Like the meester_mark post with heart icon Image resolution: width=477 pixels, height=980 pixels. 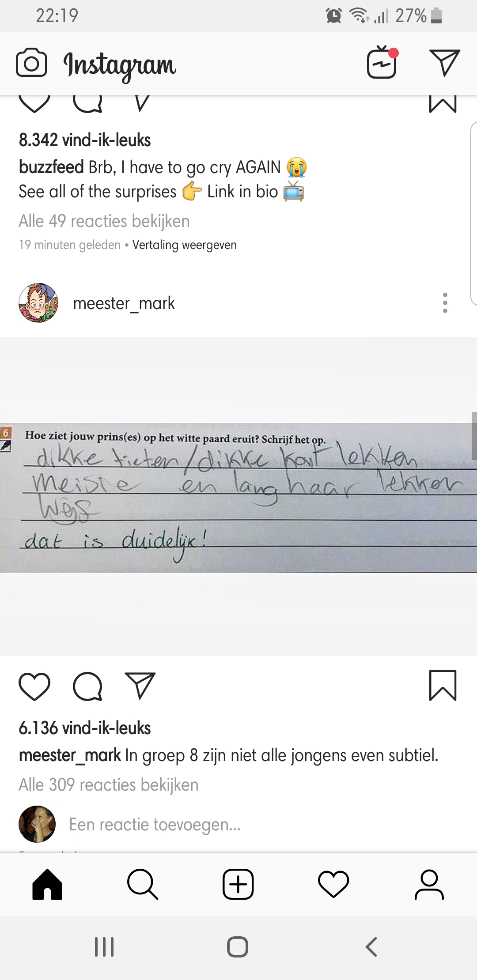click(34, 686)
